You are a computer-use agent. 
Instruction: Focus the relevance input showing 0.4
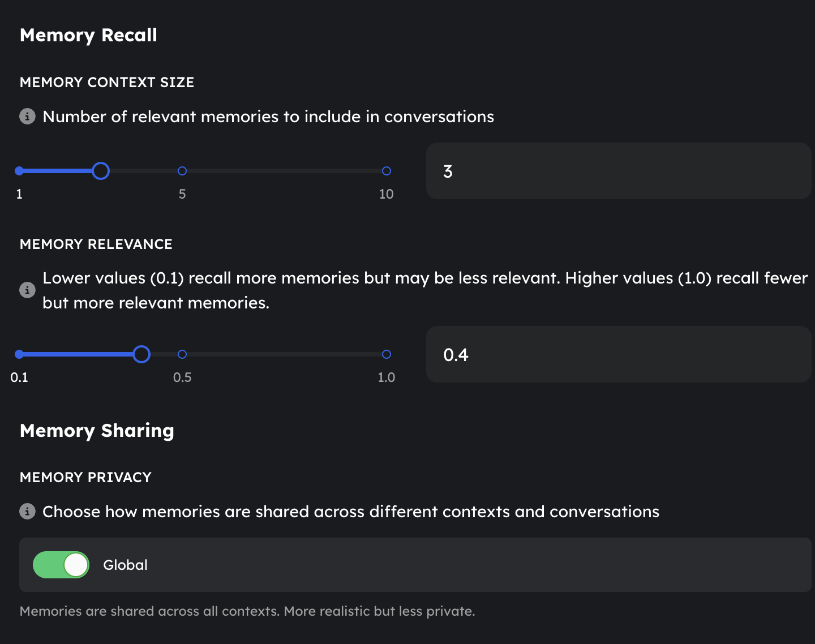point(618,354)
